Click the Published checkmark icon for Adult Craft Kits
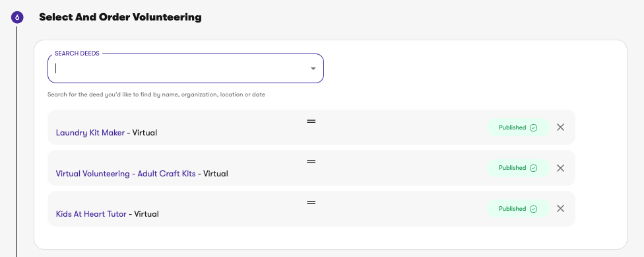The width and height of the screenshot is (644, 257). point(533,168)
